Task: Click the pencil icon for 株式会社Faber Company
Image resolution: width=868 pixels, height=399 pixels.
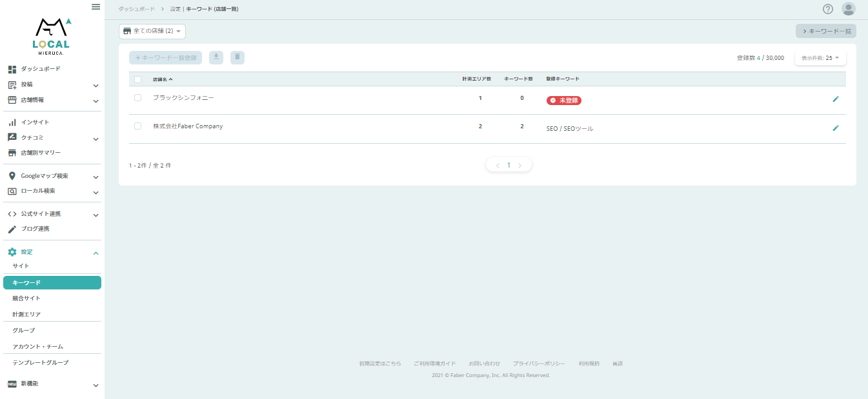Action: (836, 128)
